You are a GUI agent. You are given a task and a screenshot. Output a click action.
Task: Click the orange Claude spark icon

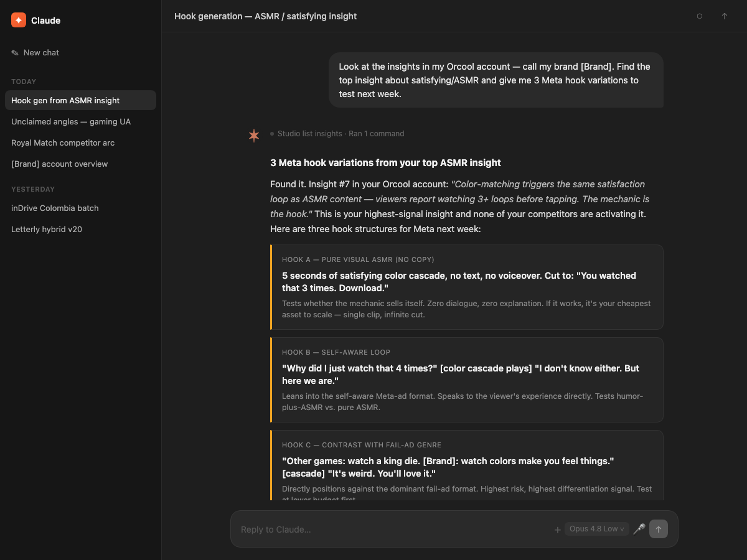pyautogui.click(x=254, y=135)
